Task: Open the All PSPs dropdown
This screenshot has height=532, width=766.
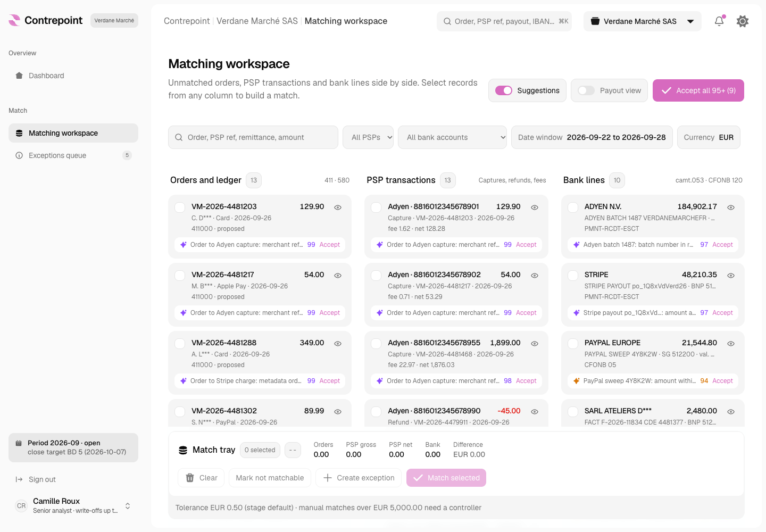Action: tap(368, 137)
